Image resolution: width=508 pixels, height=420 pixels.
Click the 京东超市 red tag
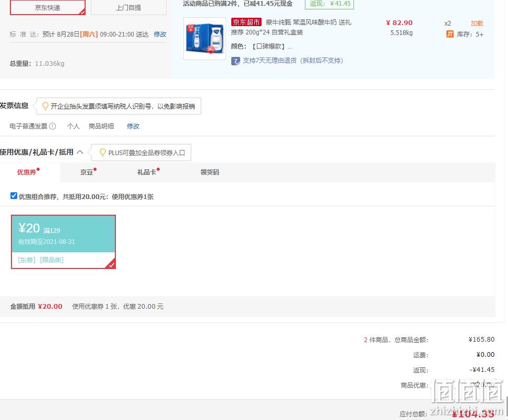(x=246, y=22)
